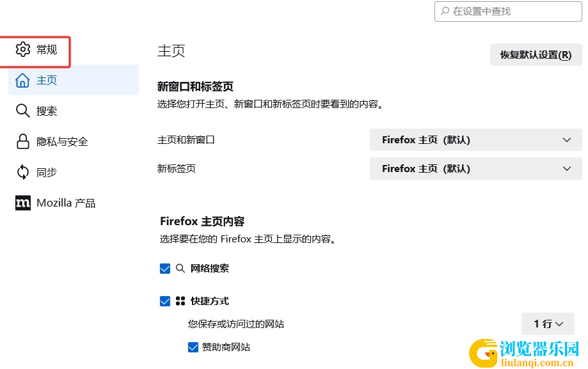Expand the 新标签页 dropdown
The height and width of the screenshot is (369, 588).
pos(475,169)
